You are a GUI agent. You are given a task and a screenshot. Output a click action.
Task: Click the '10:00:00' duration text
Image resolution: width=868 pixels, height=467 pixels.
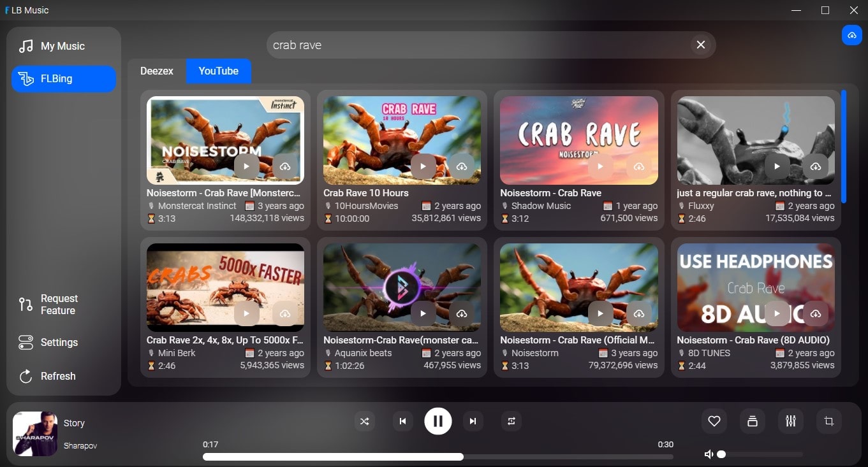point(352,219)
